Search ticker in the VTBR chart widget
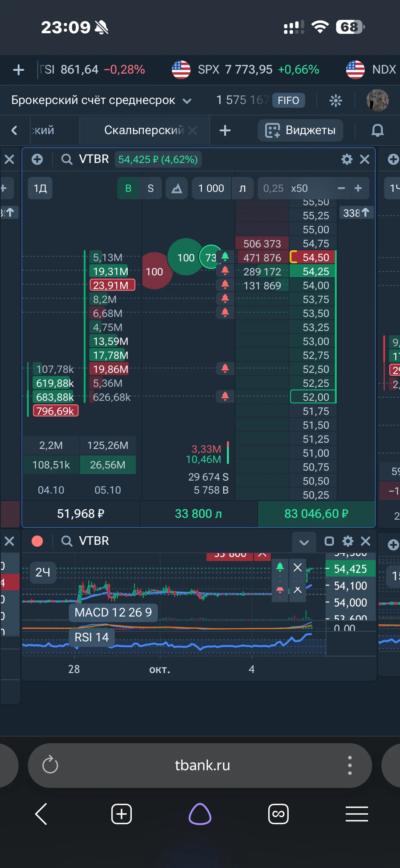Image resolution: width=400 pixels, height=868 pixels. click(67, 541)
